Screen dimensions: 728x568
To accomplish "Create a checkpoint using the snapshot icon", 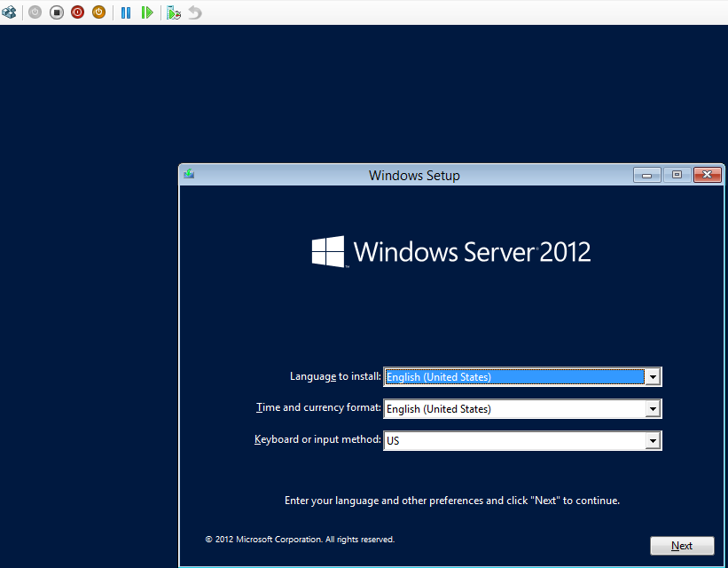I will tap(174, 12).
